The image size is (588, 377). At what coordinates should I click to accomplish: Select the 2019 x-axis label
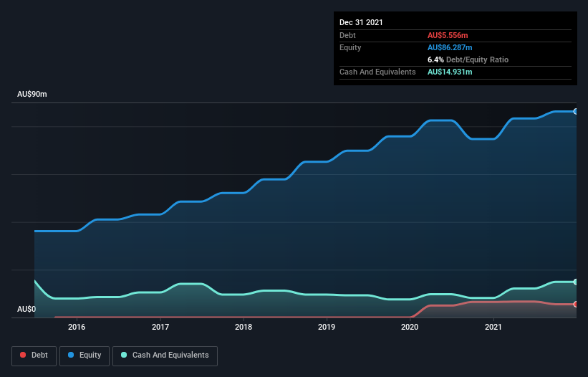[327, 327]
